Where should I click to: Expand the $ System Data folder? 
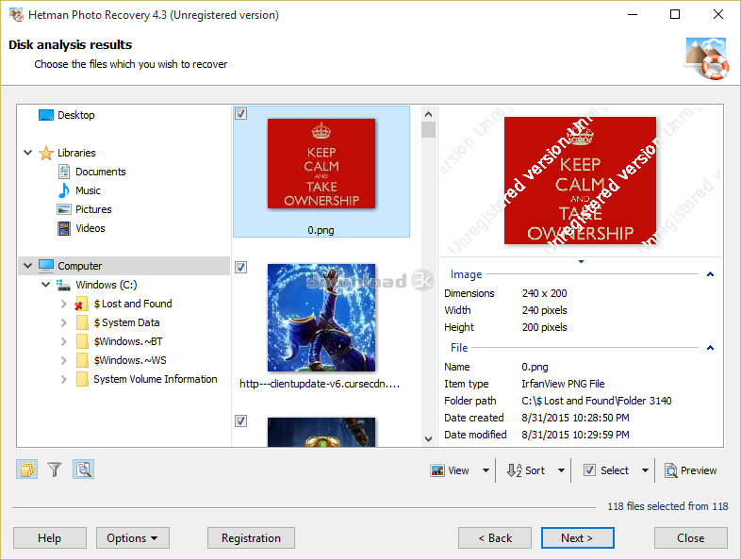pyautogui.click(x=64, y=322)
